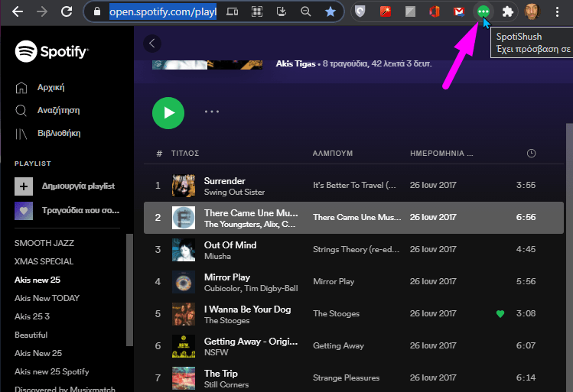Click the install app download icon

(282, 11)
